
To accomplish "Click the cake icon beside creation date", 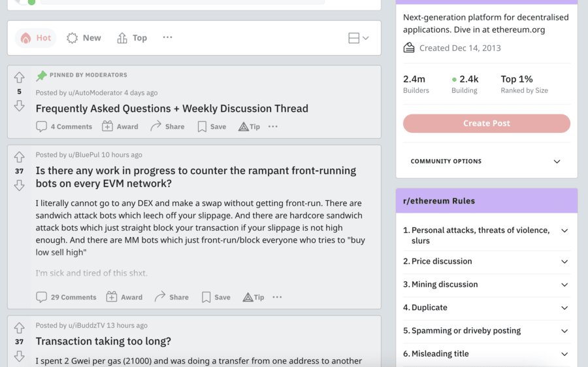I will tap(409, 48).
